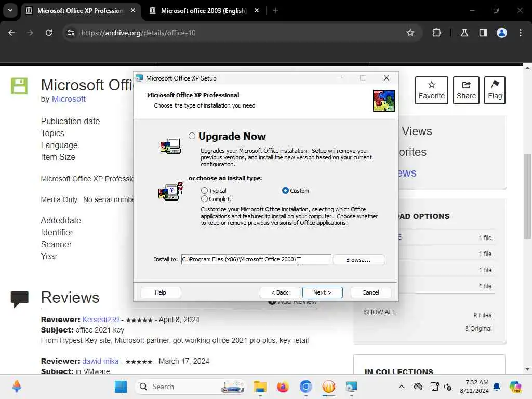532x399 pixels.
Task: Select the Custom install type
Action: tap(285, 190)
